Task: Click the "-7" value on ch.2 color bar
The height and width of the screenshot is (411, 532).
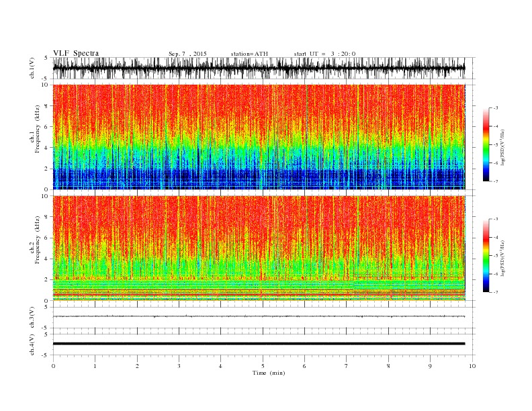Action: click(x=496, y=292)
